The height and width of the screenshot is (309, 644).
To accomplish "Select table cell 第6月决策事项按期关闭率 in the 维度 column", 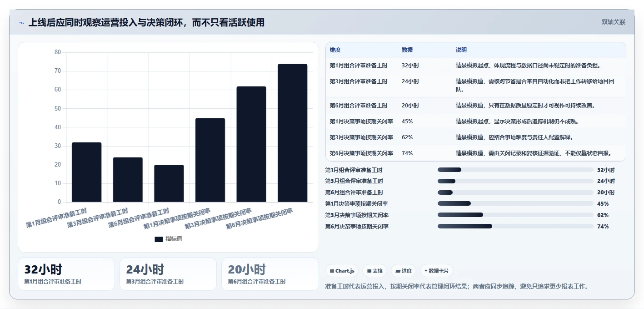I will 361,153.
